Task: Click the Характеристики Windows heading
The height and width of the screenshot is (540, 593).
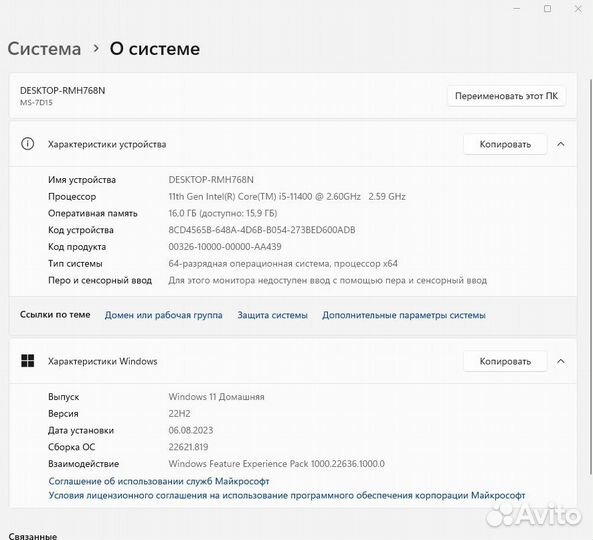Action: click(x=102, y=361)
